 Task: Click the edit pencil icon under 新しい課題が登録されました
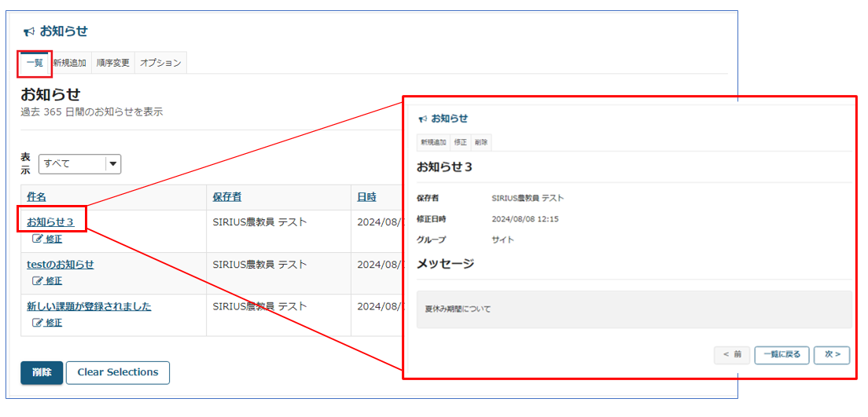[38, 323]
